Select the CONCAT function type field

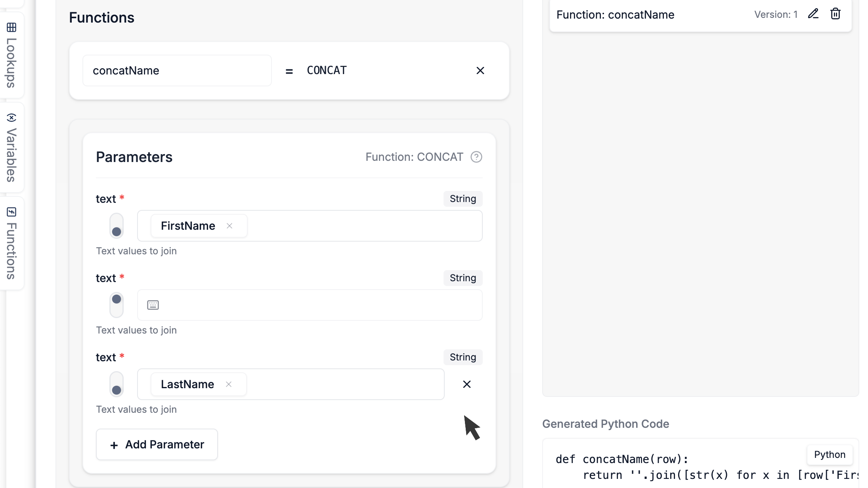click(327, 71)
